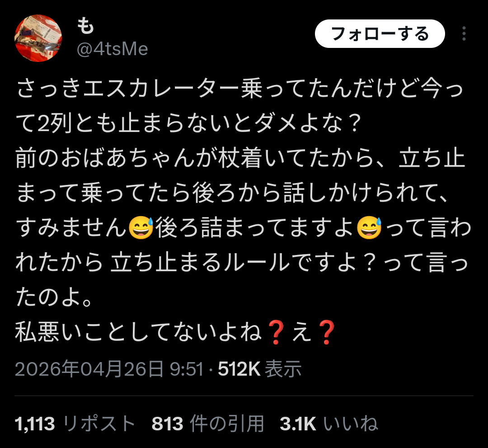The image size is (488, 448).
Task: Show the 1,113 リポスト list
Action: pos(75,424)
